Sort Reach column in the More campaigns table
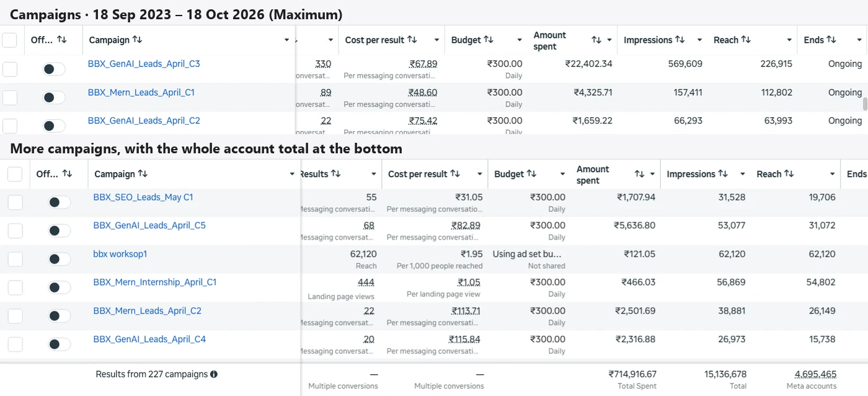 coord(789,174)
